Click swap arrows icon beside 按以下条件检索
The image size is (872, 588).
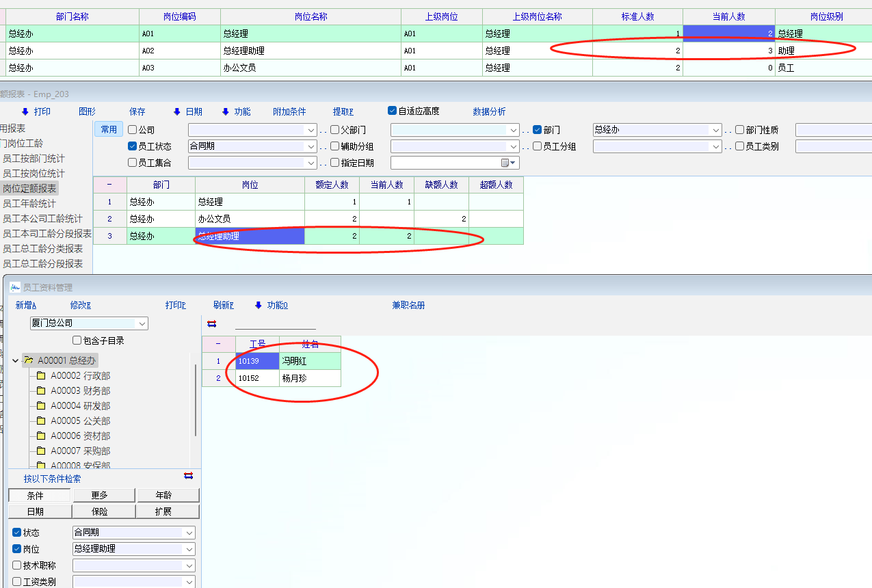189,476
